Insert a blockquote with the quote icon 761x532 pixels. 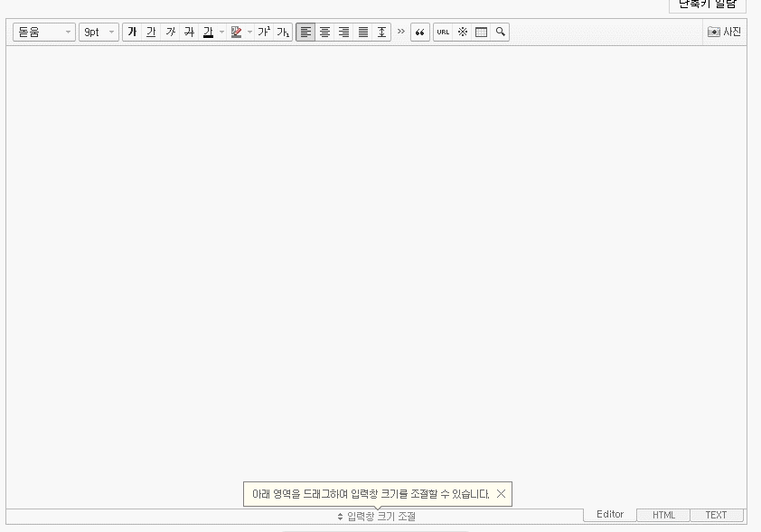419,31
